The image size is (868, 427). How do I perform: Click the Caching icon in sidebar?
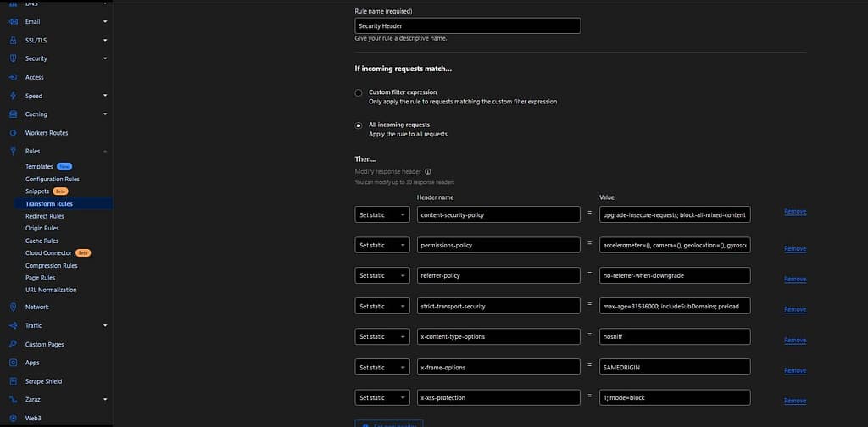[13, 114]
